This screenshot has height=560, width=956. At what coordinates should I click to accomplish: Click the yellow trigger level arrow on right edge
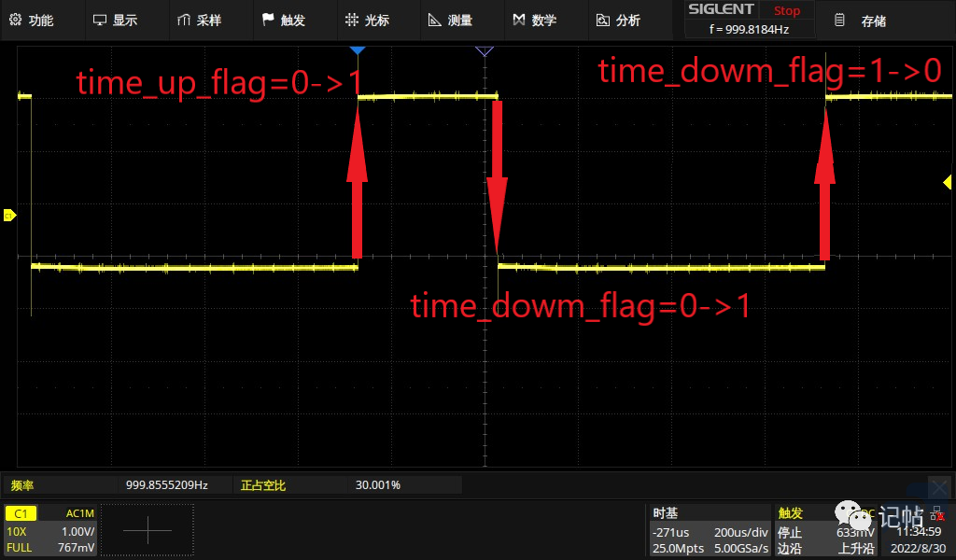coord(948,181)
